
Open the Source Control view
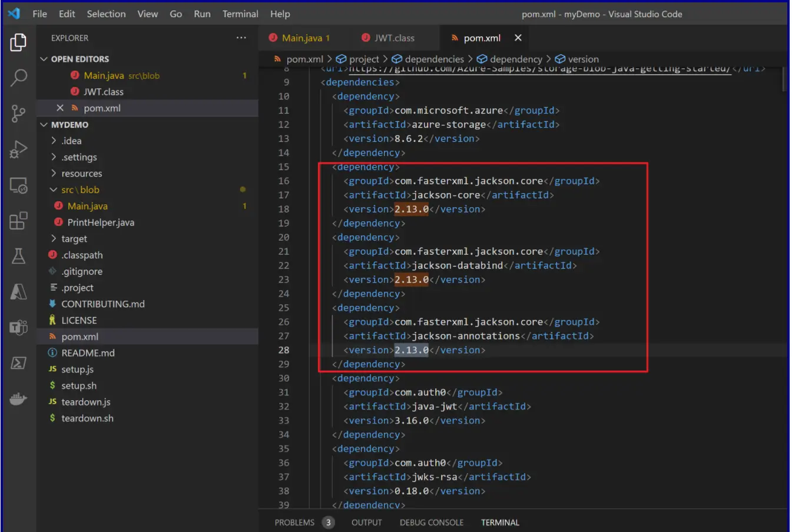click(18, 114)
